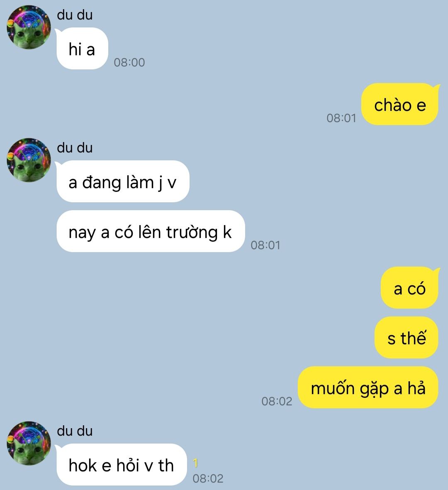Tap the 08:01 timestamp beside 'nay a có lên trường k'
The height and width of the screenshot is (490, 448).
point(265,245)
